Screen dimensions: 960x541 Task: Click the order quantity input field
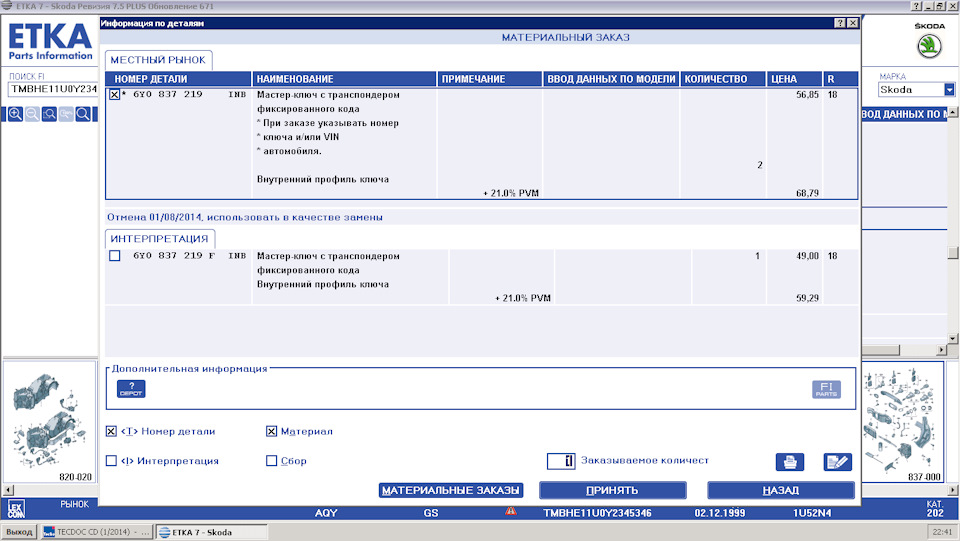[x=561, y=461]
